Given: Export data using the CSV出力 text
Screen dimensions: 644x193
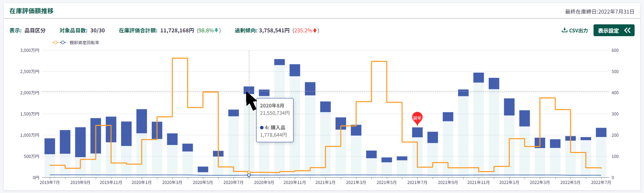Looking at the screenshot, I should pyautogui.click(x=578, y=31).
